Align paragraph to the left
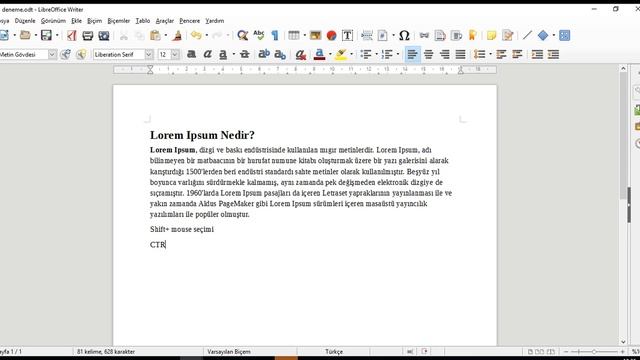Viewport: 640px width, 360px height. [412, 54]
